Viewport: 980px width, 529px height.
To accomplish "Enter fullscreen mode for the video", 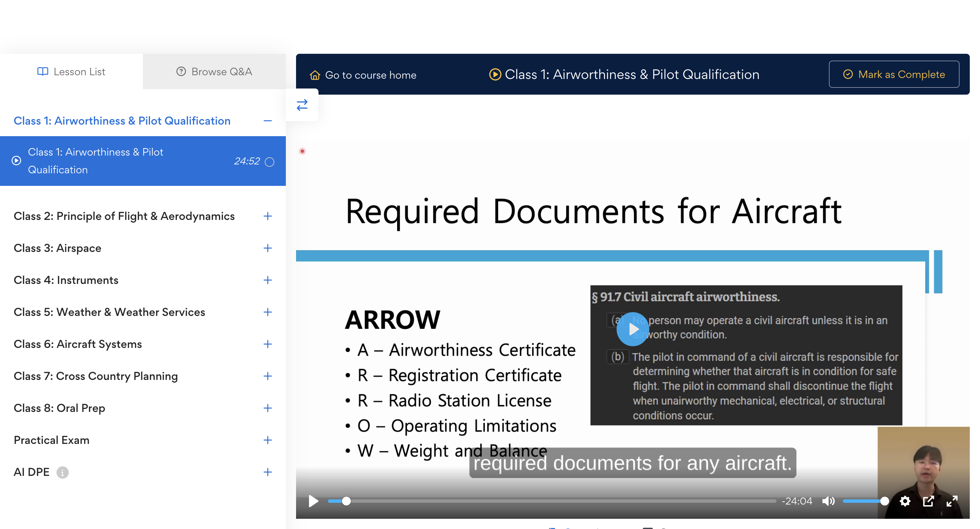I will coord(952,501).
